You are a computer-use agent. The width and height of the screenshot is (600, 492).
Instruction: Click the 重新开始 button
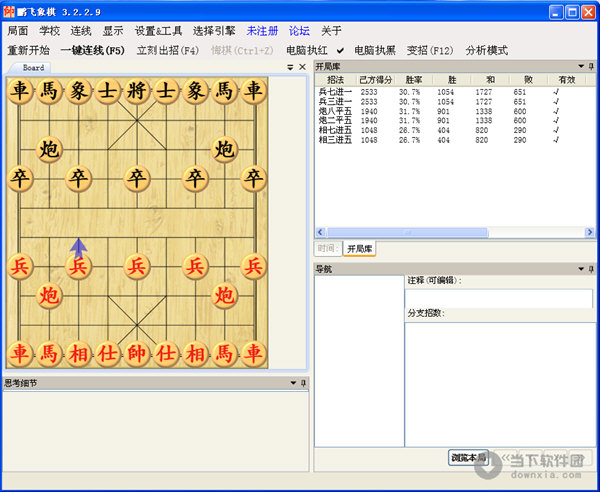(x=28, y=49)
